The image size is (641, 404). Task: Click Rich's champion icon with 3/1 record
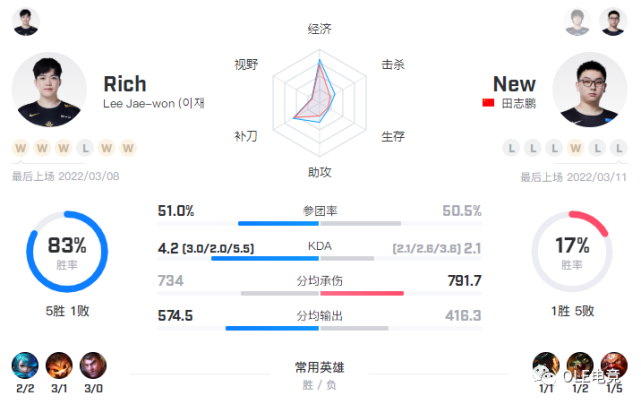coord(59,365)
